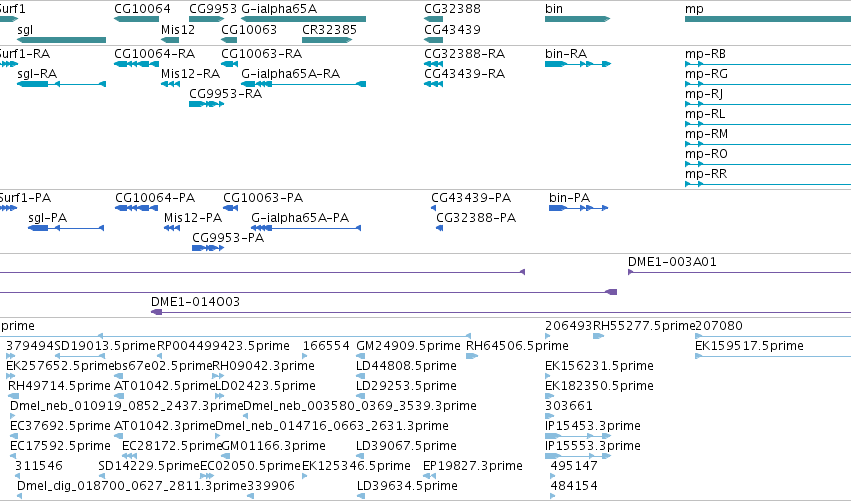Click the DME1-003A01 clone label
Screen dimensions: 851x501
click(x=672, y=262)
